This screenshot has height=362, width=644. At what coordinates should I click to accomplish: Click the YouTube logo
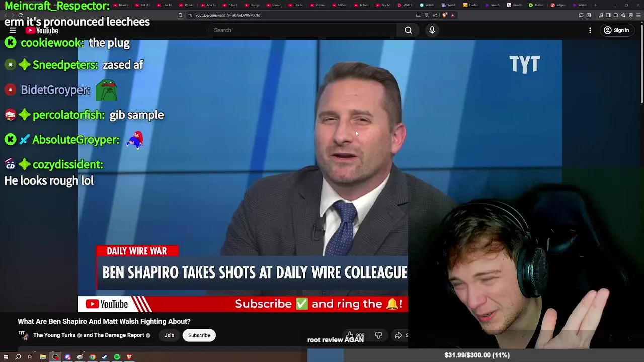click(x=42, y=30)
